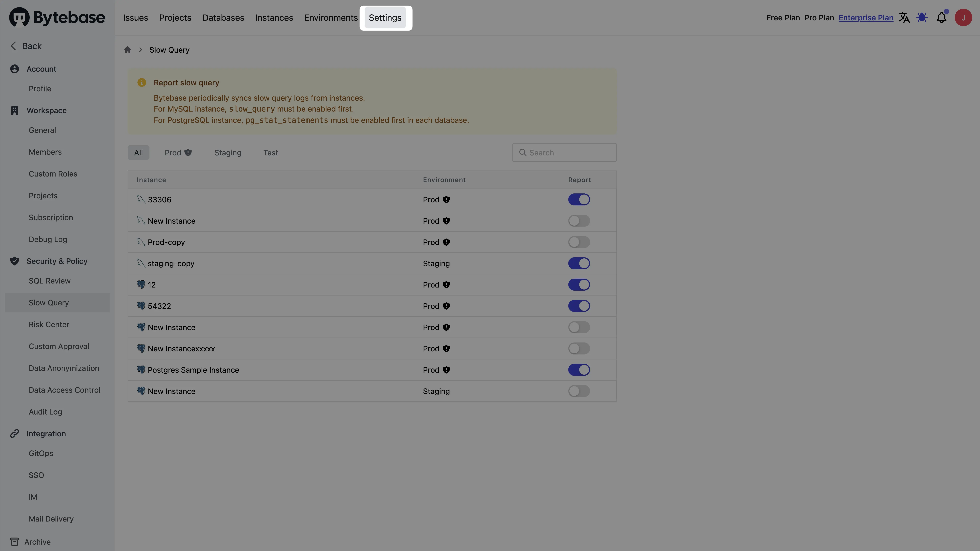The image size is (980, 551).
Task: Click the MySQL icon beside staging-copy
Action: [141, 263]
